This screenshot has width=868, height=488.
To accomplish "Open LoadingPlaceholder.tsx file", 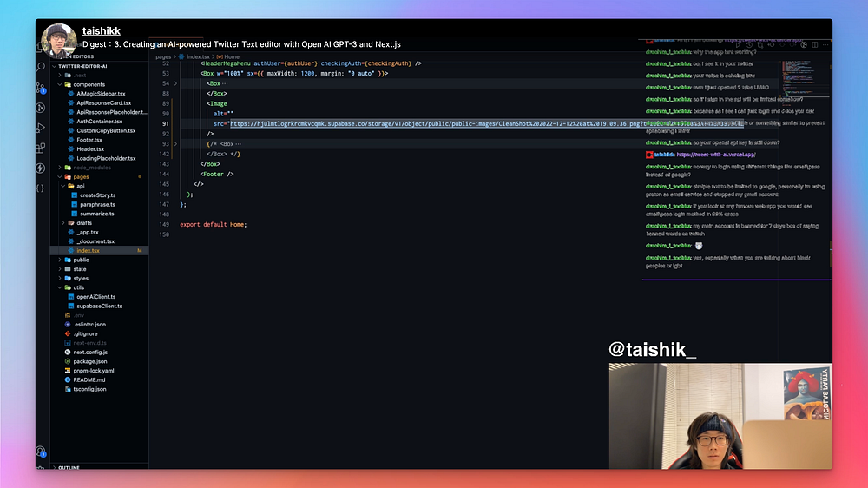I will (x=106, y=158).
